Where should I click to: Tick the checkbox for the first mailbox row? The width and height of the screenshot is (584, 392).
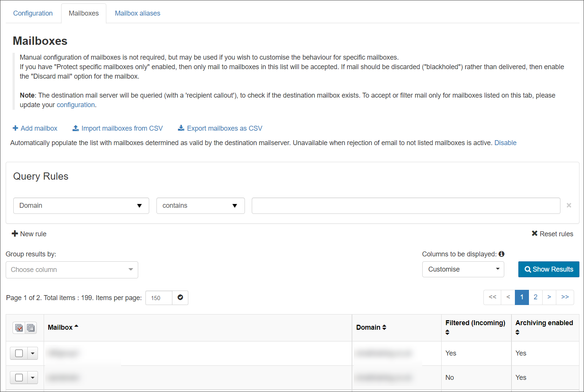[x=19, y=353]
